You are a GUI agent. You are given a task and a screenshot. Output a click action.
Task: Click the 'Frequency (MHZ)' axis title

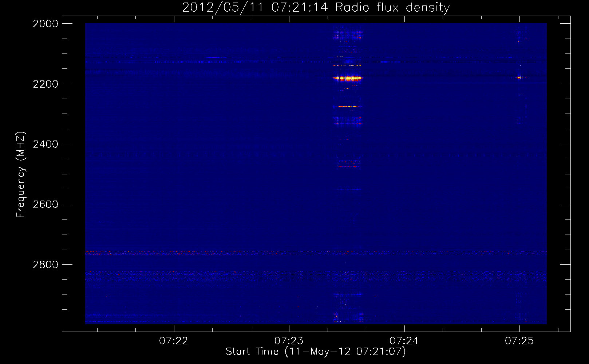click(21, 175)
